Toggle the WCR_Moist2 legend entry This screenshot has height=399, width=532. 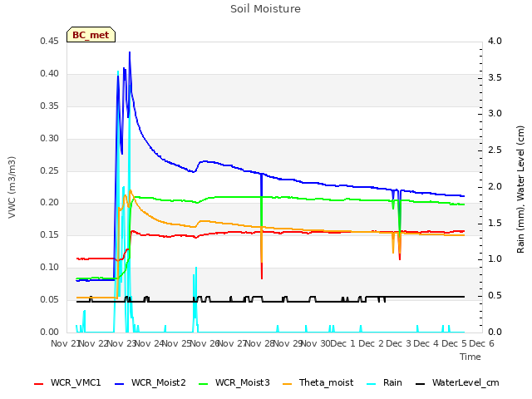click(x=150, y=382)
